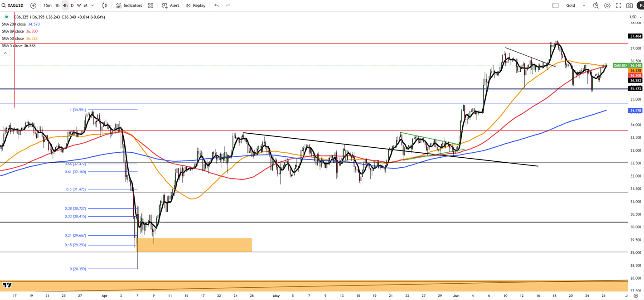The width and height of the screenshot is (644, 300).
Task: Open the indicator templates grid icon
Action: click(150, 5)
